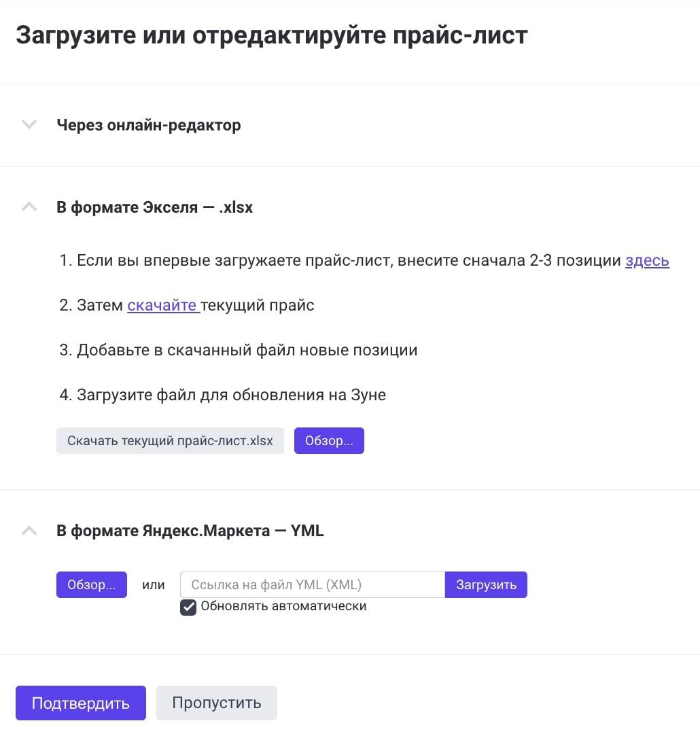
Task: Skip this step with Пропустить
Action: coord(217,703)
